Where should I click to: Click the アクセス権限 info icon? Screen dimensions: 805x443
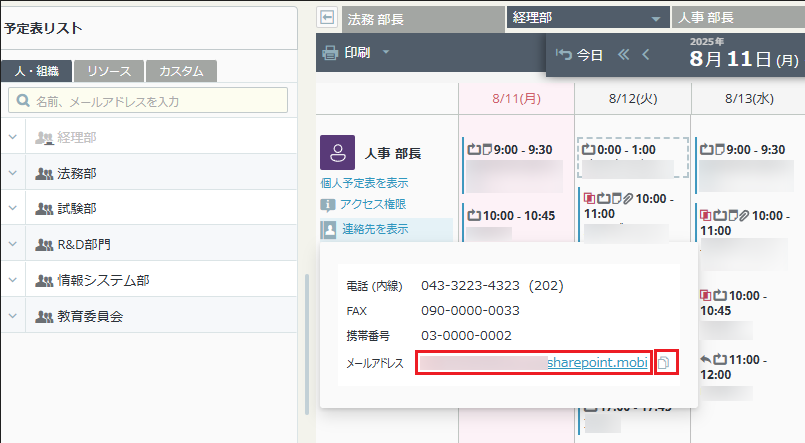[328, 205]
